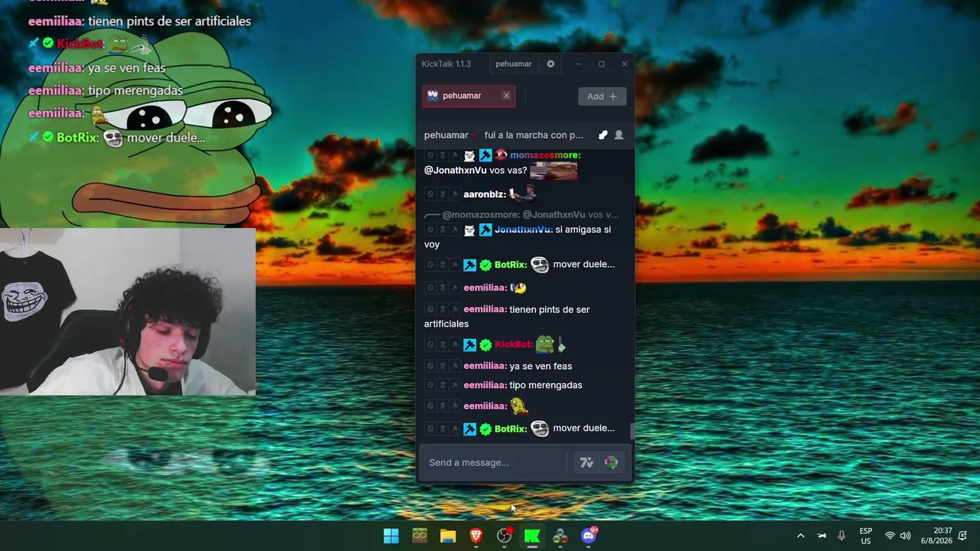
Task: Open KickTalk settings gear
Action: pyautogui.click(x=550, y=64)
